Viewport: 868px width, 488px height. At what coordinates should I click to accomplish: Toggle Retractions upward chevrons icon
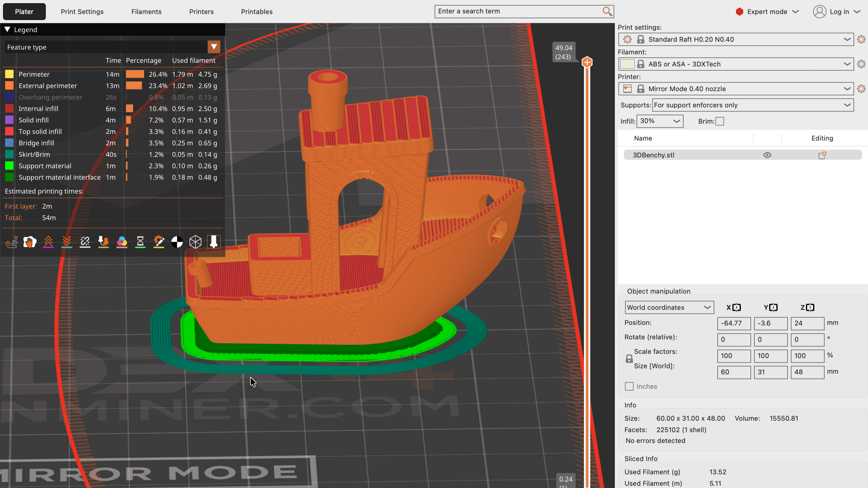pyautogui.click(x=49, y=242)
